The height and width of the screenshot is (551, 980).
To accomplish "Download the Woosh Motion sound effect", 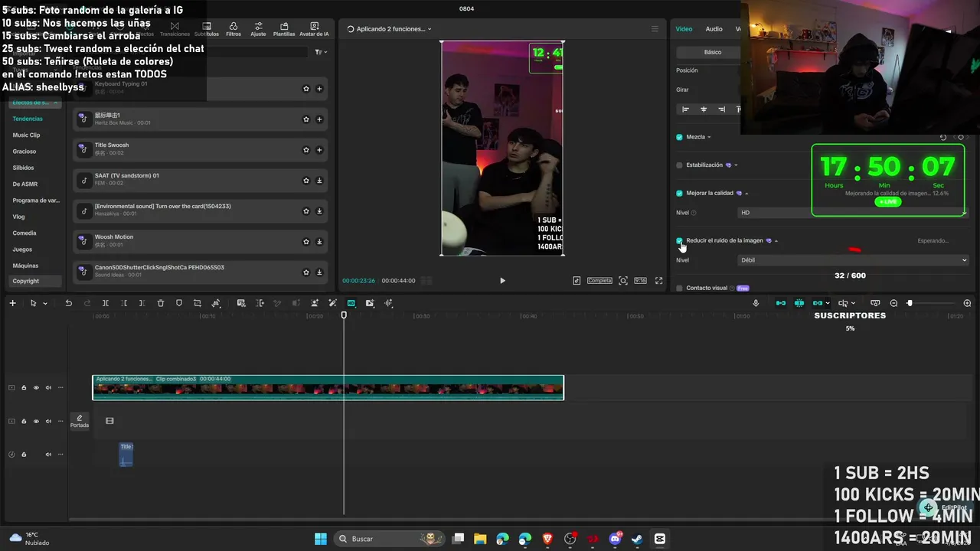I will tap(319, 242).
